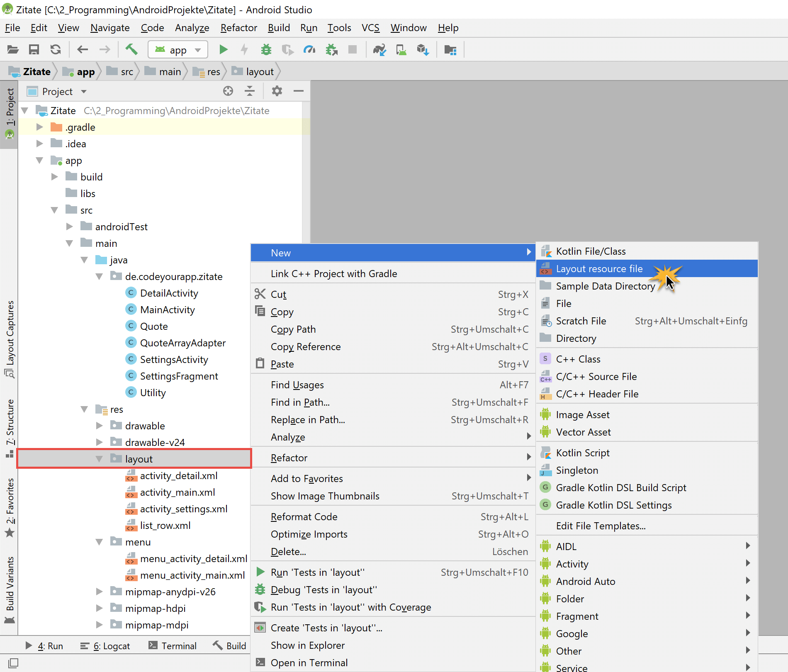The height and width of the screenshot is (672, 788).
Task: Collapse the java folder
Action: click(85, 260)
